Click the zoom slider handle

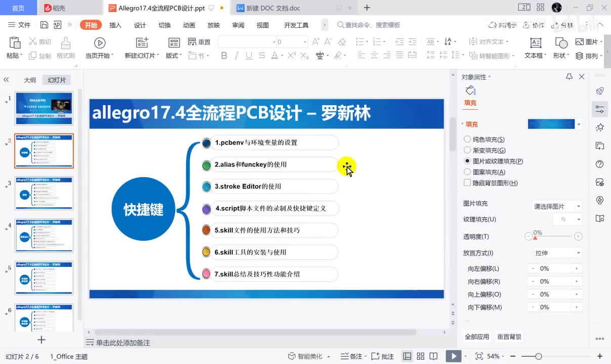pos(539,356)
